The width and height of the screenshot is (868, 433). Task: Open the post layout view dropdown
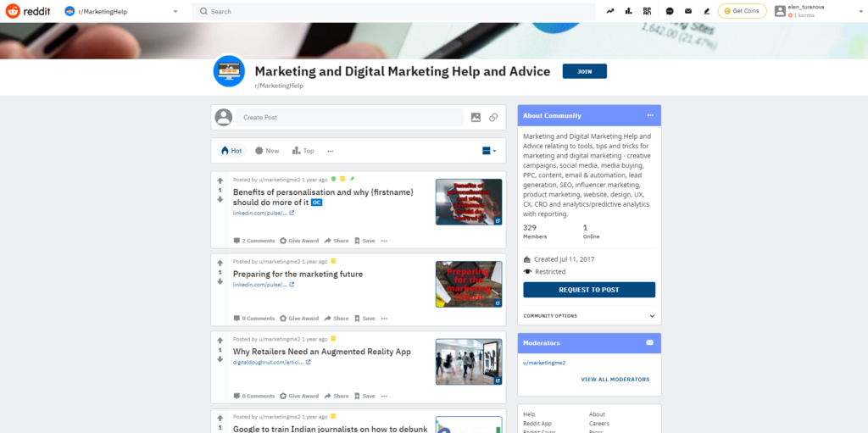[489, 151]
